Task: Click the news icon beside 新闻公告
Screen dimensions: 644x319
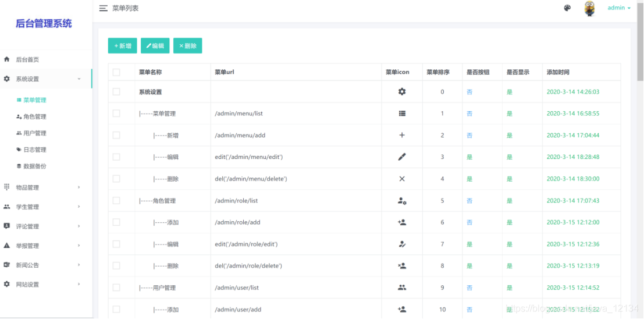Action: (6, 265)
